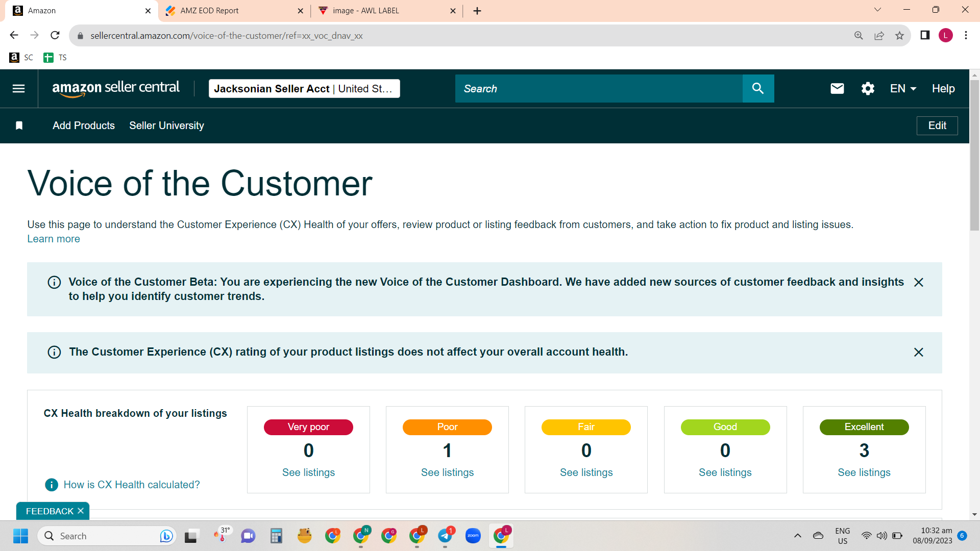Switch to the image - AWL LABEL tab
Viewport: 980px width, 551px height.
(x=387, y=11)
